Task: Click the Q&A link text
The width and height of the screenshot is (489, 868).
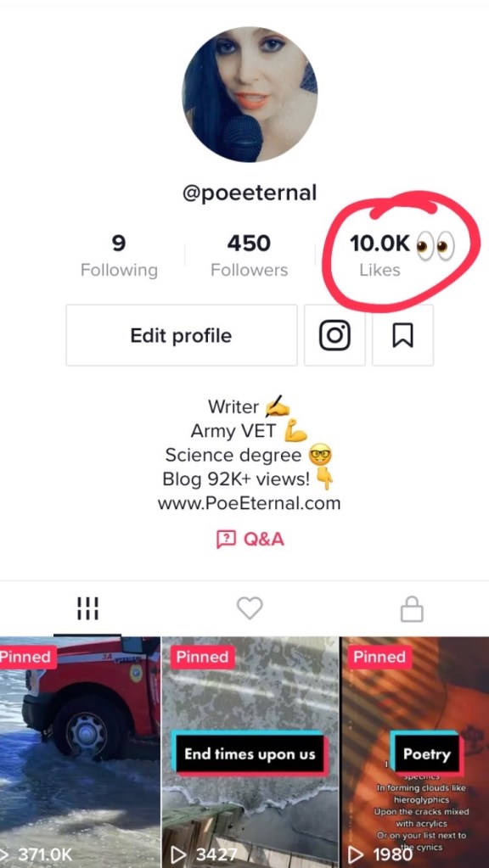Action: (x=264, y=539)
